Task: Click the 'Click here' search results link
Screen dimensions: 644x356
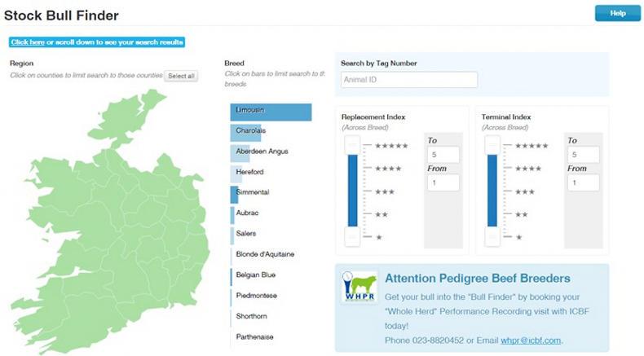Action: [28, 42]
